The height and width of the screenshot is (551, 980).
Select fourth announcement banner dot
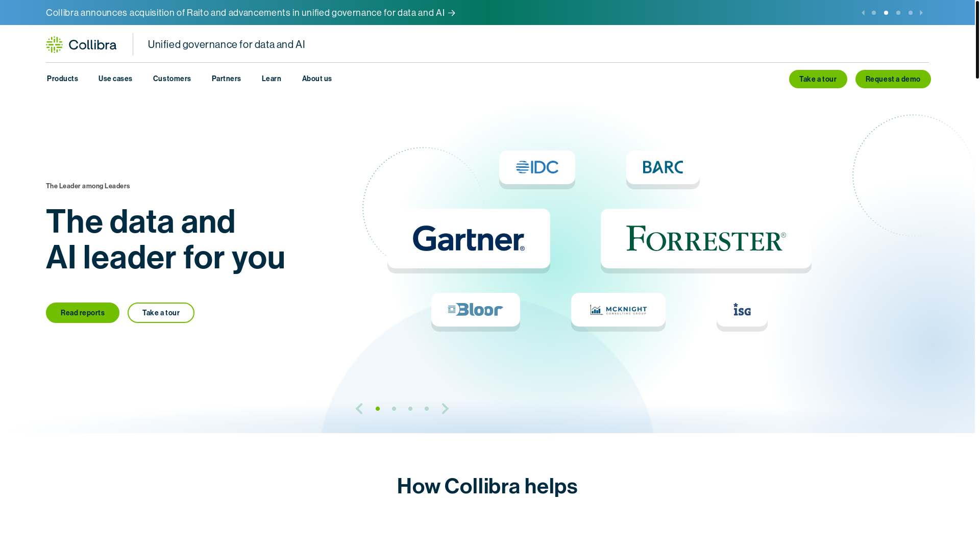pyautogui.click(x=911, y=13)
